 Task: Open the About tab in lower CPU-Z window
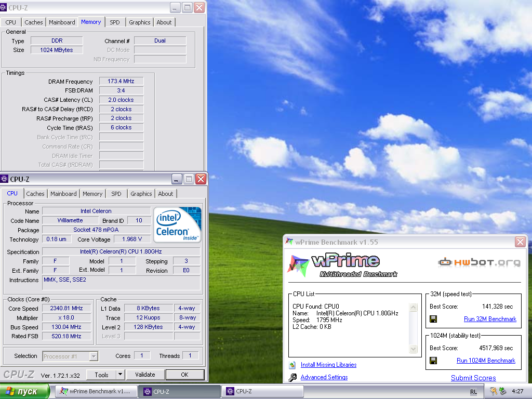(166, 194)
